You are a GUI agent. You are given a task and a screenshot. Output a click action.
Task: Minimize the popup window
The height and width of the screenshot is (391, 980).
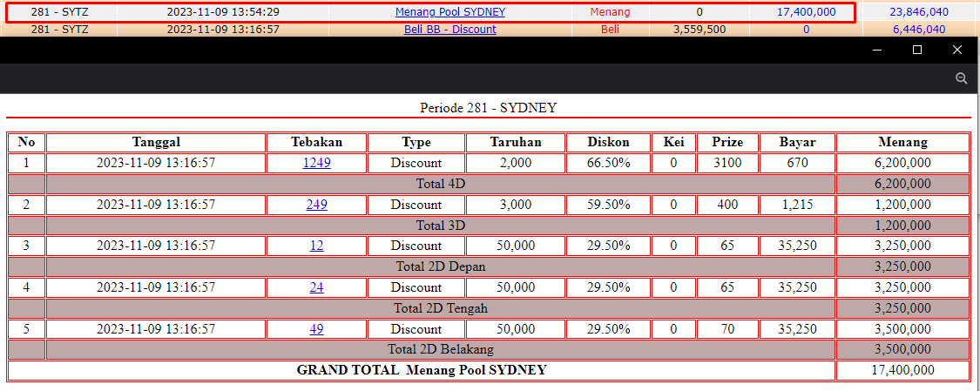(x=877, y=50)
